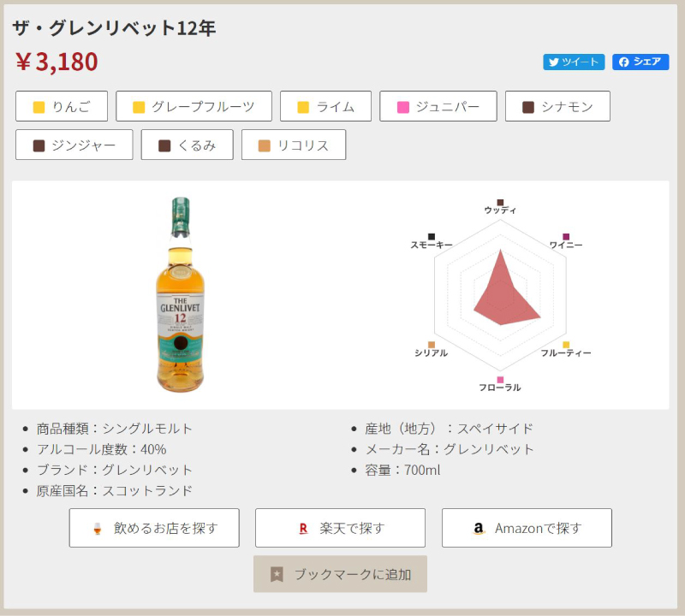The width and height of the screenshot is (685, 616).
Task: Click the product title ザ・グレンリベット12年
Action: point(114,28)
